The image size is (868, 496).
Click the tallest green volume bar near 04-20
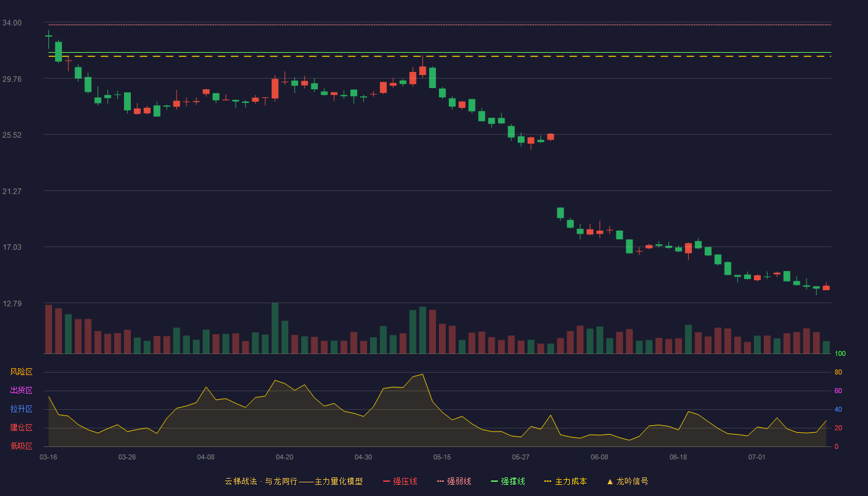click(275, 328)
